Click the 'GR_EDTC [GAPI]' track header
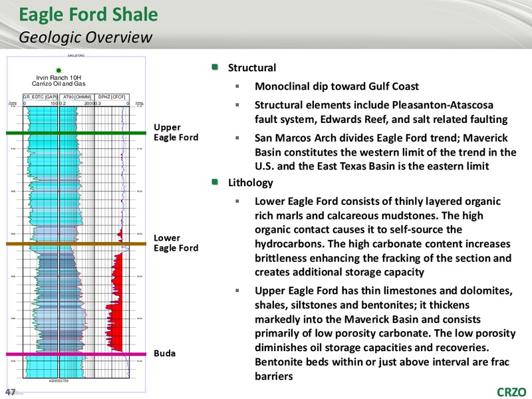 coord(41,97)
